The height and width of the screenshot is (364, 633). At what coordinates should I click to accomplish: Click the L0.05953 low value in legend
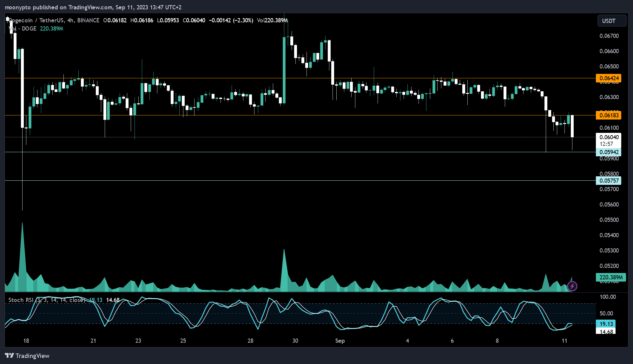(168, 20)
